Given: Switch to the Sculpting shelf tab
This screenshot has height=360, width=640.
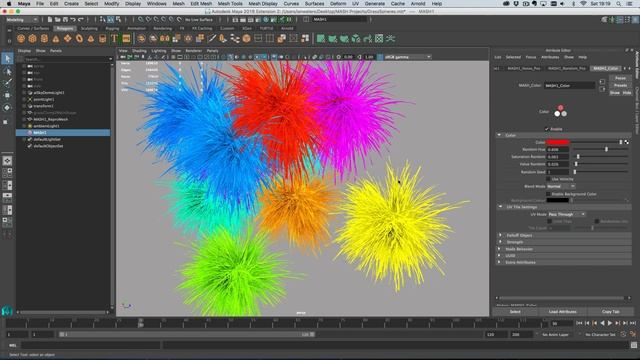Looking at the screenshot, I should click(x=89, y=29).
